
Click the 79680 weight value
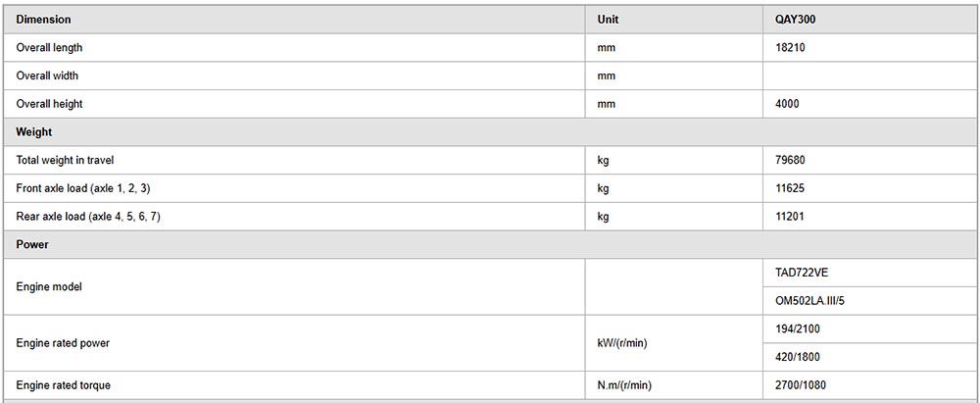click(789, 160)
